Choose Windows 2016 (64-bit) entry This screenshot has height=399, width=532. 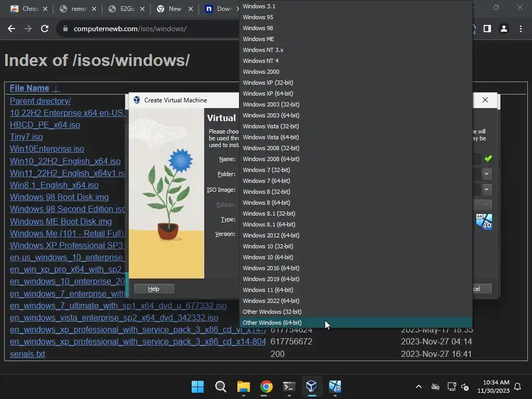(x=355, y=268)
